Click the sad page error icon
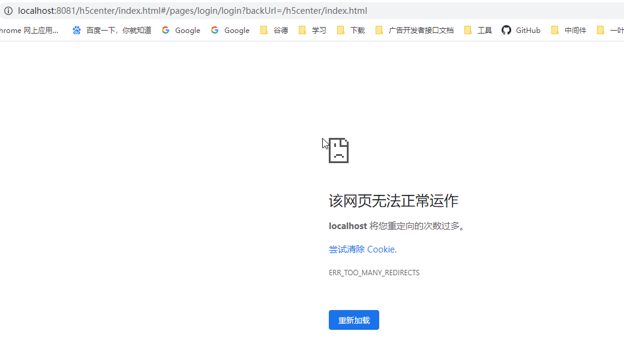This screenshot has width=624, height=364. (x=338, y=151)
